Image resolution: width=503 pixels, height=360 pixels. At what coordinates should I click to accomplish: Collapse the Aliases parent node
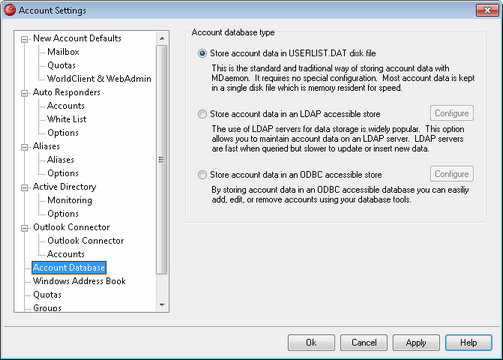click(24, 147)
